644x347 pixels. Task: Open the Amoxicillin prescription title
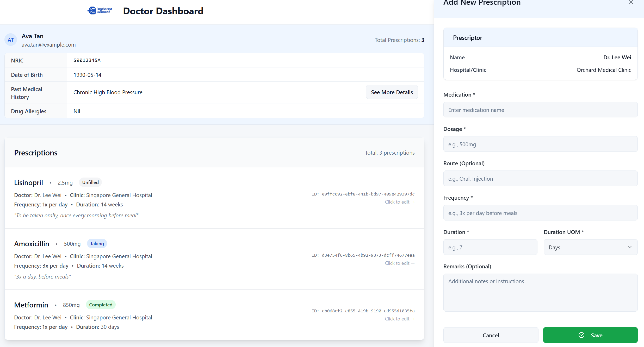point(32,244)
